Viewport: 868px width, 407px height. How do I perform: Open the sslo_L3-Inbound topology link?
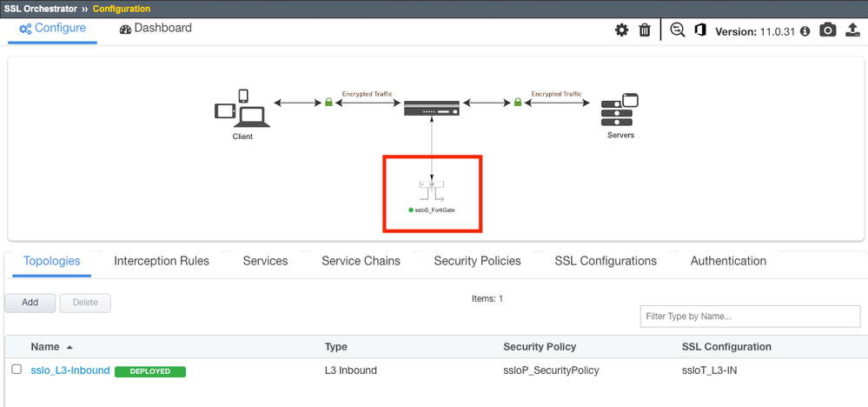tap(70, 370)
